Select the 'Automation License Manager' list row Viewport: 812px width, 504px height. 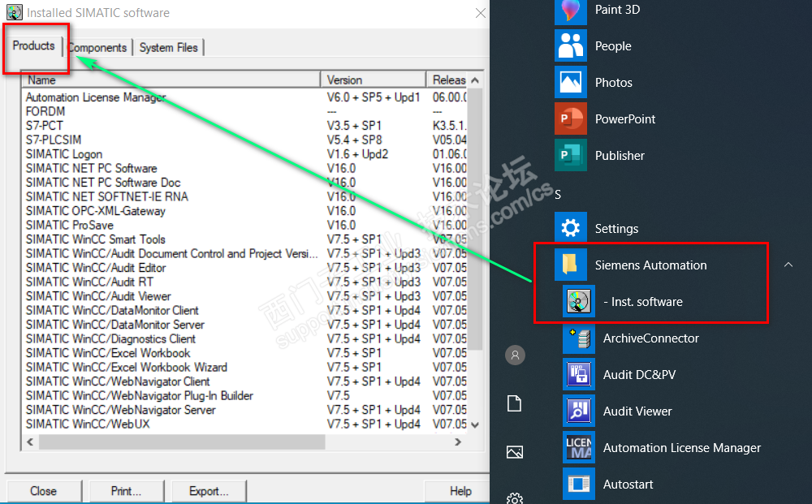(x=245, y=97)
